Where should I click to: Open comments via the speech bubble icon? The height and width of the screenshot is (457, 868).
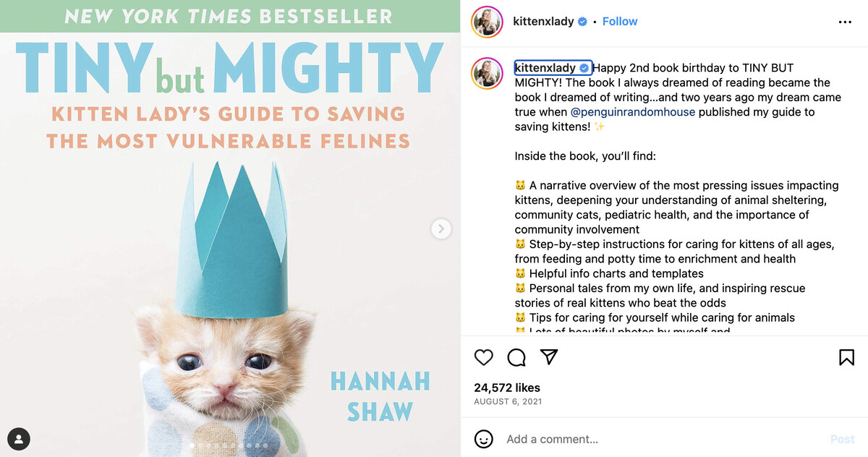click(516, 357)
